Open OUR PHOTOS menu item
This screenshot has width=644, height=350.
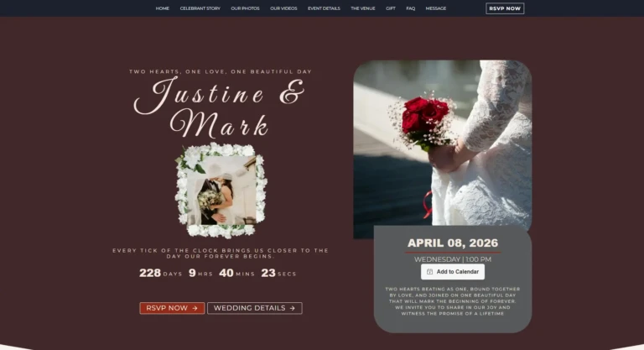(x=245, y=8)
